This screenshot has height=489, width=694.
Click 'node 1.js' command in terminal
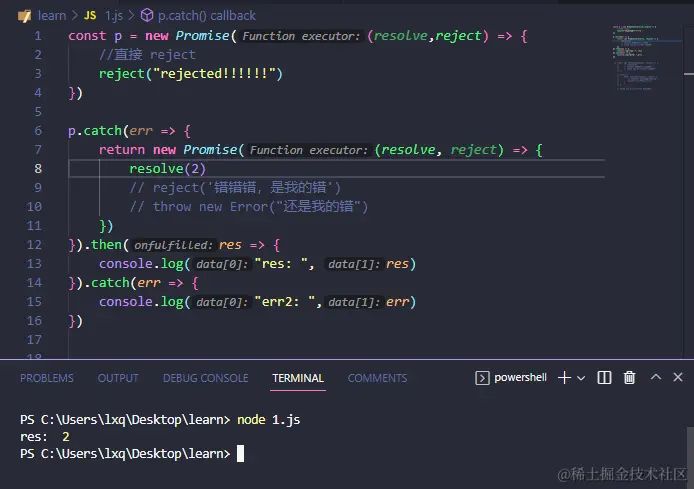(x=269, y=420)
